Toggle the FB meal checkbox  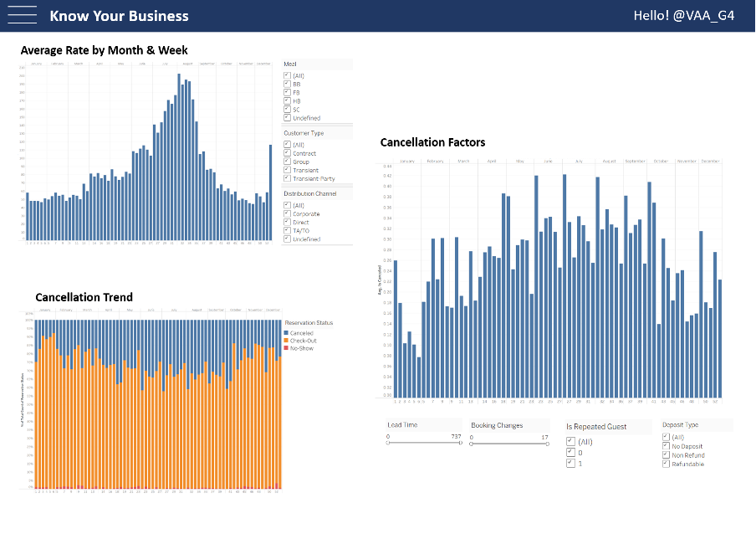point(288,93)
